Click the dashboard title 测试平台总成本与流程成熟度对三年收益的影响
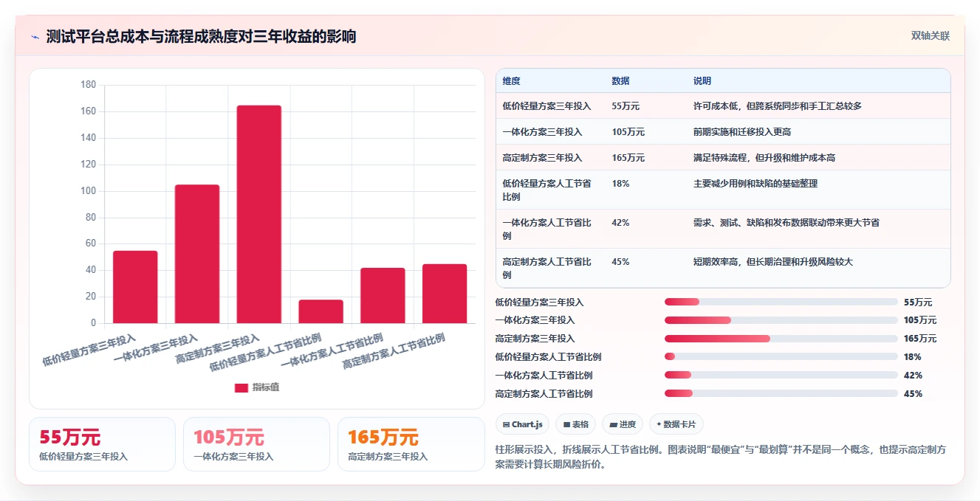Screen dimensions: 980x501 [201, 37]
